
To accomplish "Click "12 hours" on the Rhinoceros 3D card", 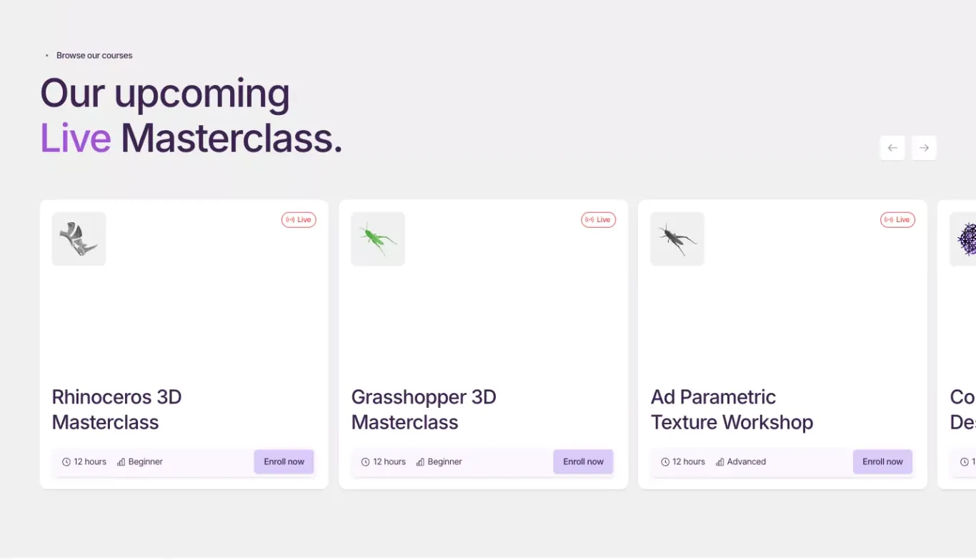I will pos(90,462).
